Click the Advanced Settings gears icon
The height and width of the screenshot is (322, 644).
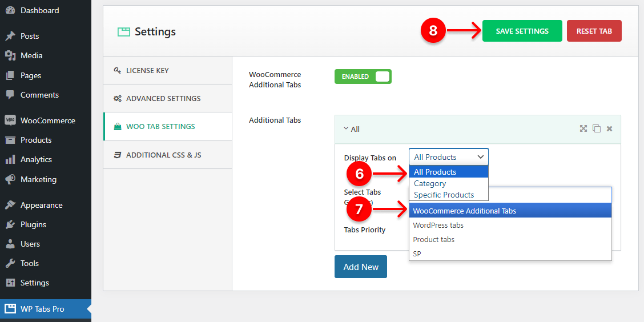(118, 99)
